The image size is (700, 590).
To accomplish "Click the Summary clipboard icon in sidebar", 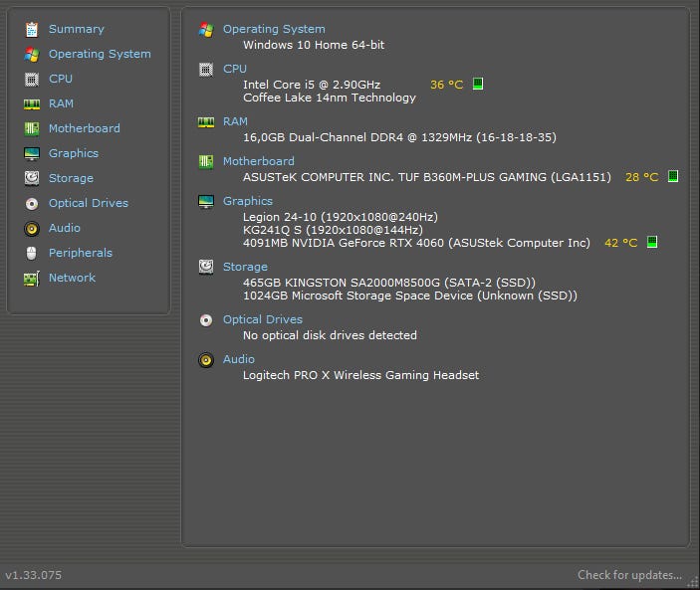I will coord(32,30).
